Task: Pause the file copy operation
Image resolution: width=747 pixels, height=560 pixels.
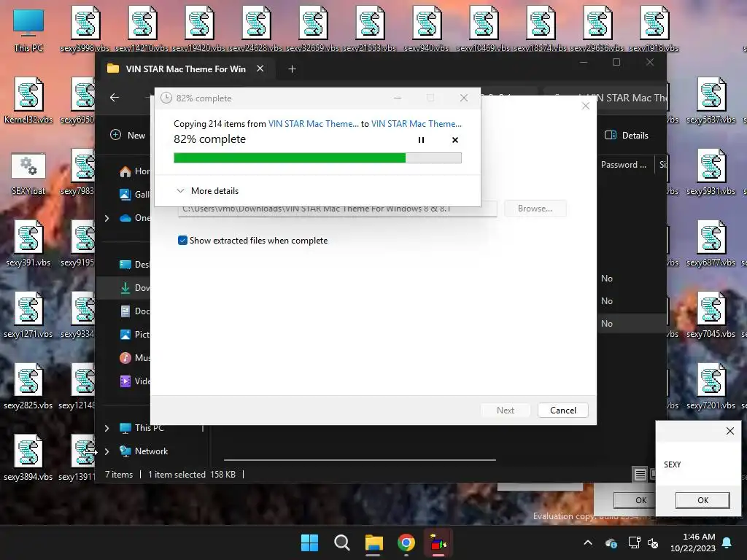Action: pos(421,140)
